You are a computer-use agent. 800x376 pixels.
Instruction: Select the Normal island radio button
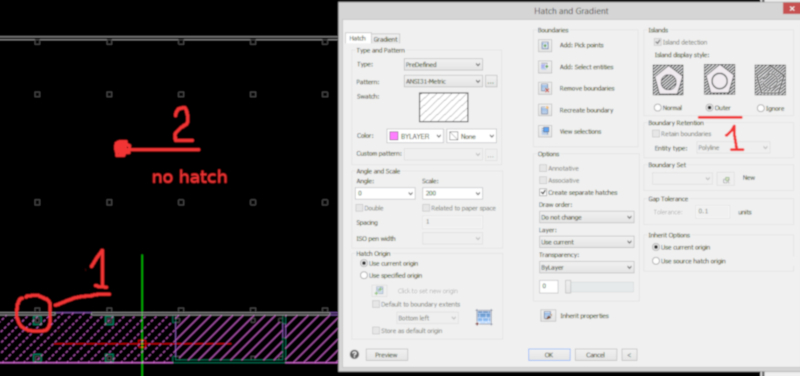658,108
